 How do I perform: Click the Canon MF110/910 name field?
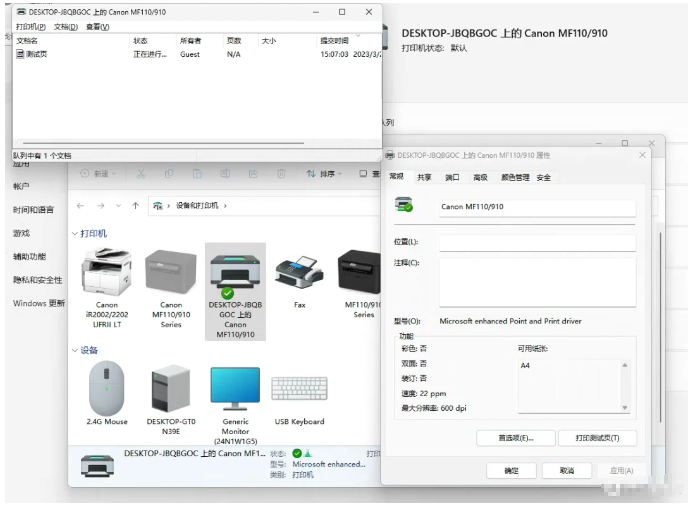538,207
